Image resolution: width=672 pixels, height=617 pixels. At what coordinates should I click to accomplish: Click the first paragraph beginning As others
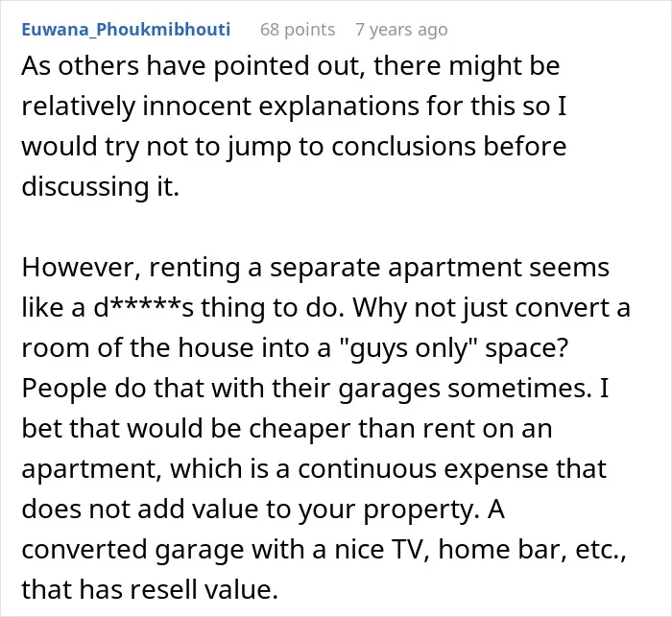coord(294,127)
